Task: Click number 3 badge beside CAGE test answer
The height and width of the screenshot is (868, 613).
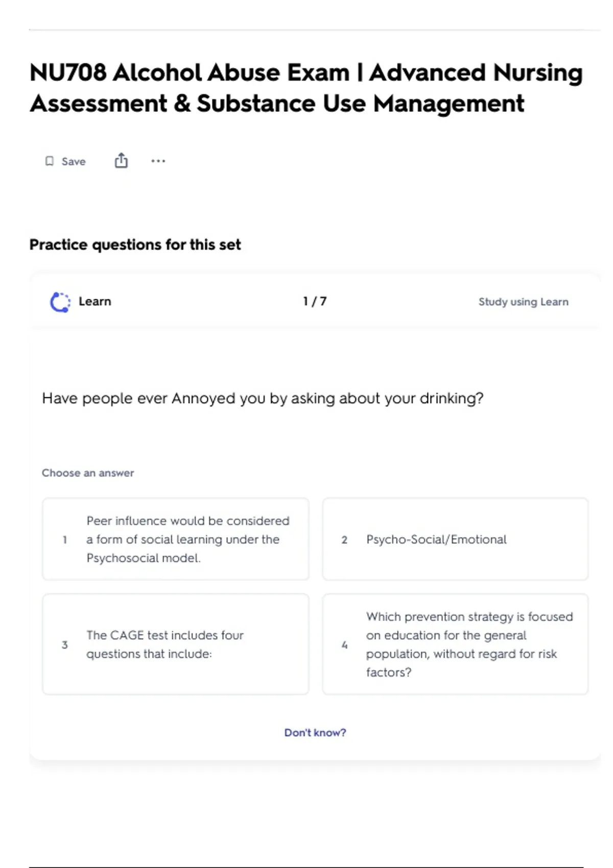Action: pyautogui.click(x=65, y=645)
